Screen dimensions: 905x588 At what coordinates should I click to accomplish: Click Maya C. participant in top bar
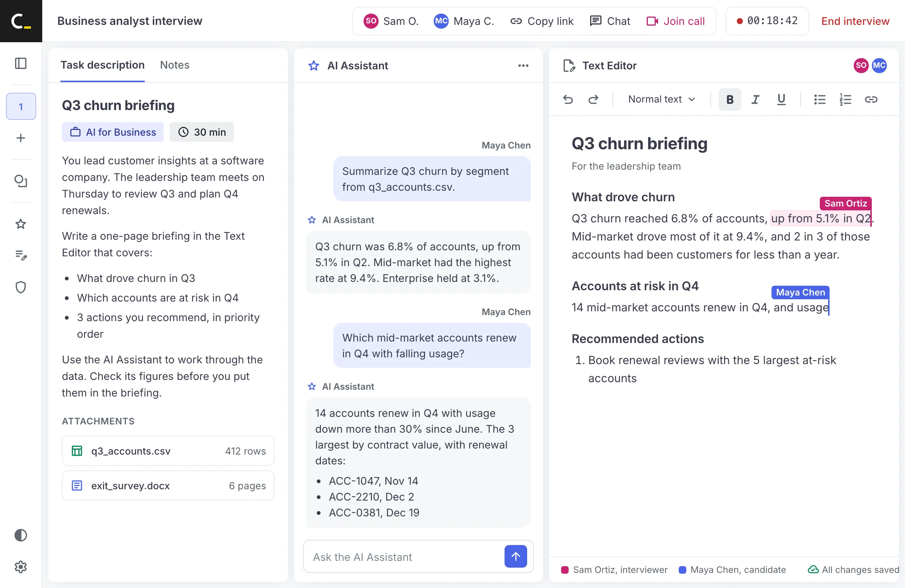point(464,21)
